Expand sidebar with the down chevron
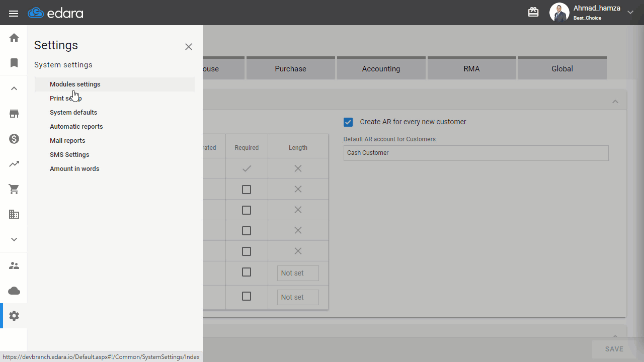Screen dimensions: 644x362 point(14,239)
